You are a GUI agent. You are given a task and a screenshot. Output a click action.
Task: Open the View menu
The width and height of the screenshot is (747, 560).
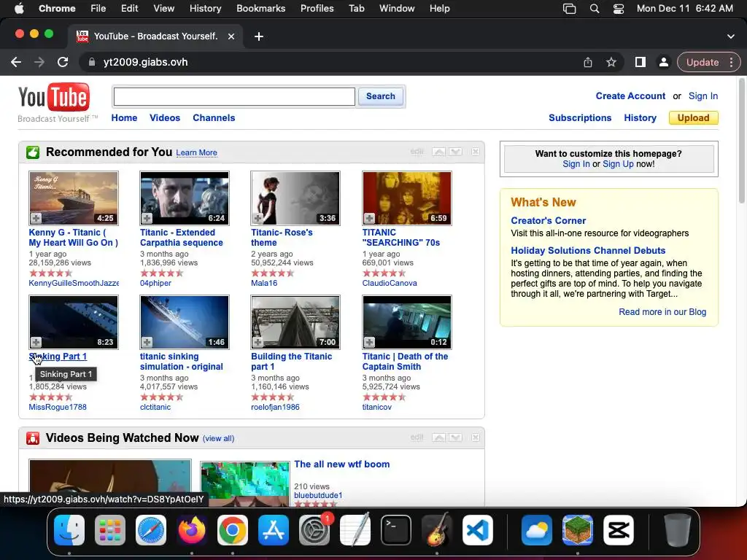tap(164, 9)
